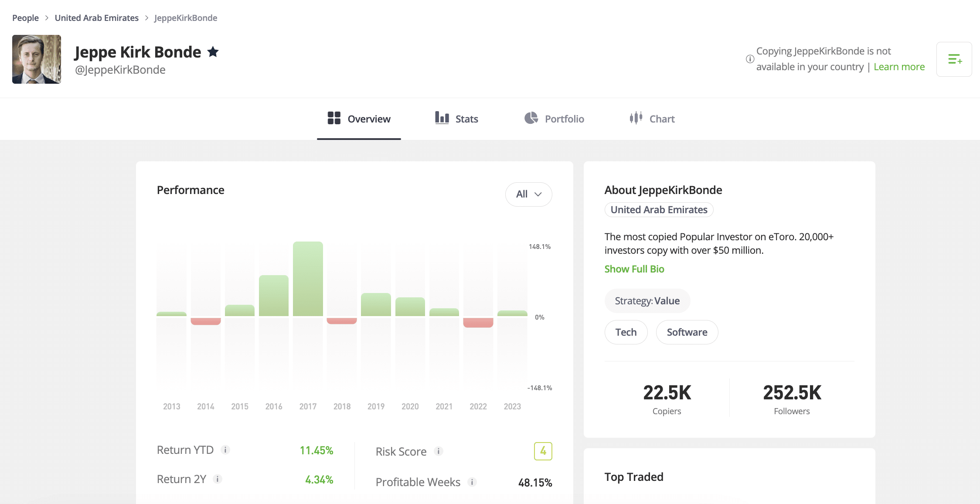Image resolution: width=980 pixels, height=504 pixels.
Task: Click breadcrumb chevron after United Arab Emirates
Action: click(x=146, y=18)
